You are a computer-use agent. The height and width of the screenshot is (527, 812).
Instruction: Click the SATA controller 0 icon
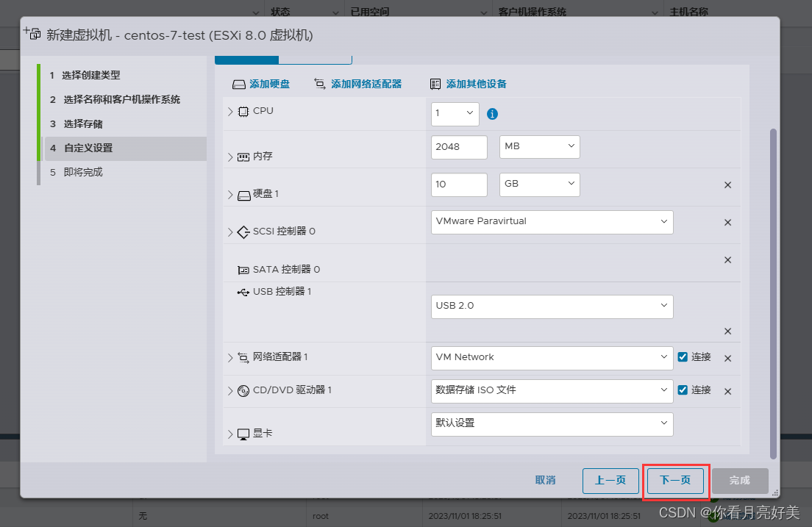point(243,270)
